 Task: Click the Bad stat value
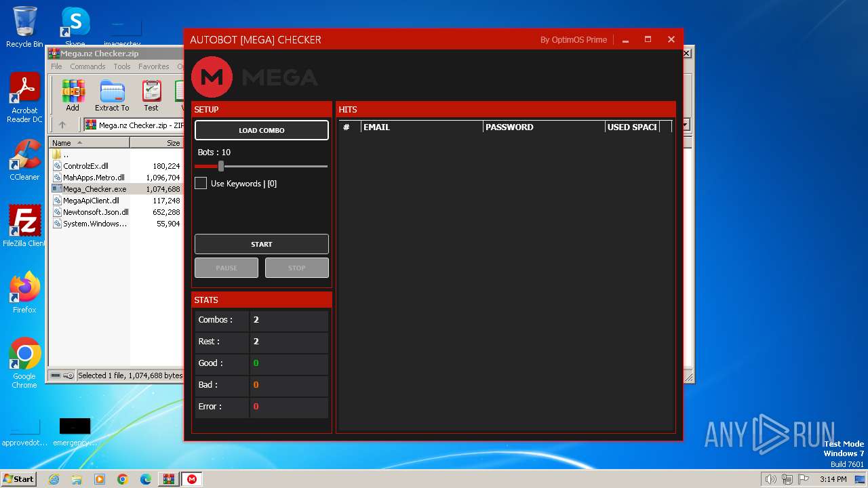coord(256,385)
